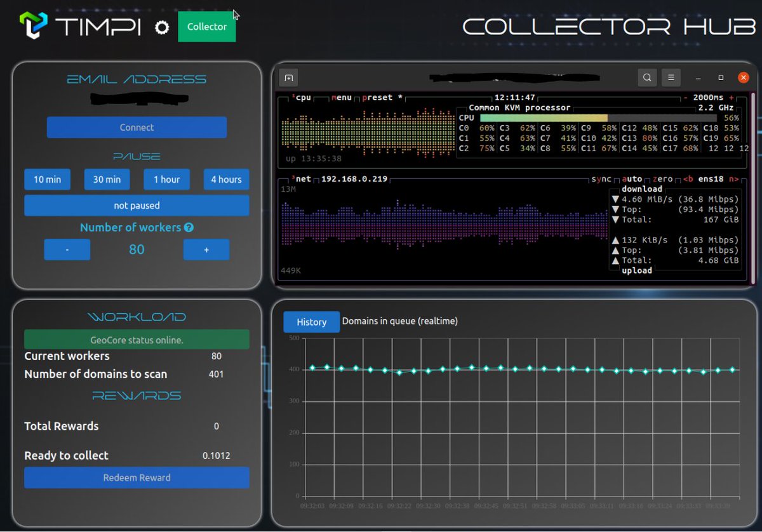Click the CPU usage bar in btop
The height and width of the screenshot is (532, 762).
(x=598, y=118)
